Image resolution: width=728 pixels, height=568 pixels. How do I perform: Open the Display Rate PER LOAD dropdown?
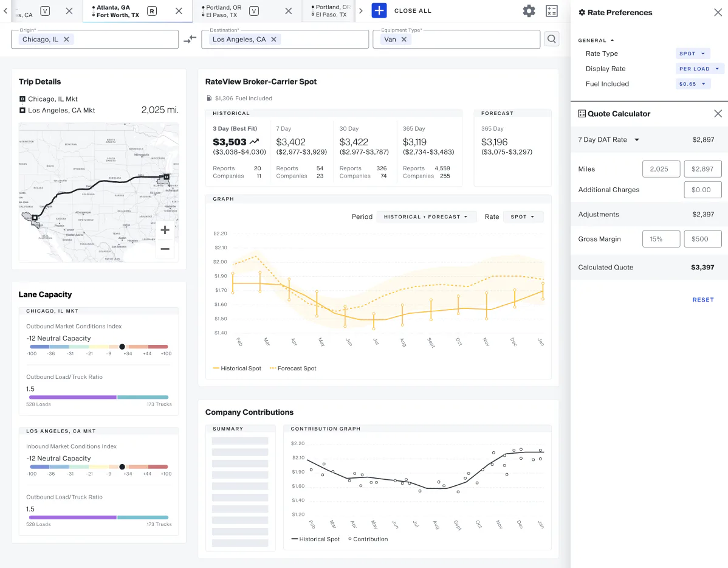click(x=699, y=69)
